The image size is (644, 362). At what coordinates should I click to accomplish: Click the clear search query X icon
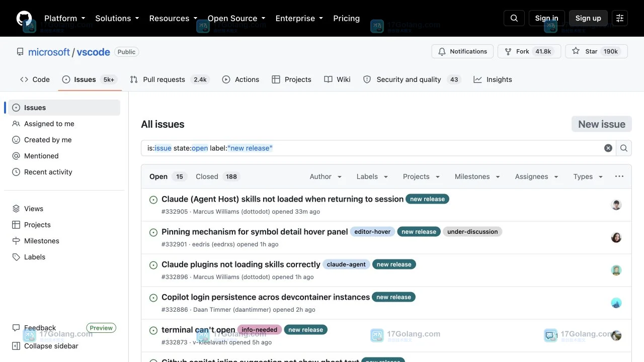[608, 148]
